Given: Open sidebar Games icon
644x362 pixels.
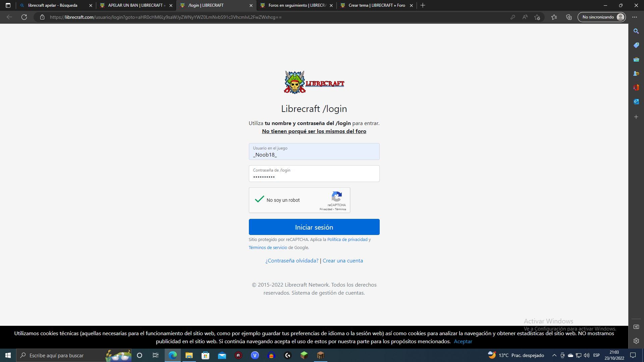Looking at the screenshot, I should click(636, 73).
